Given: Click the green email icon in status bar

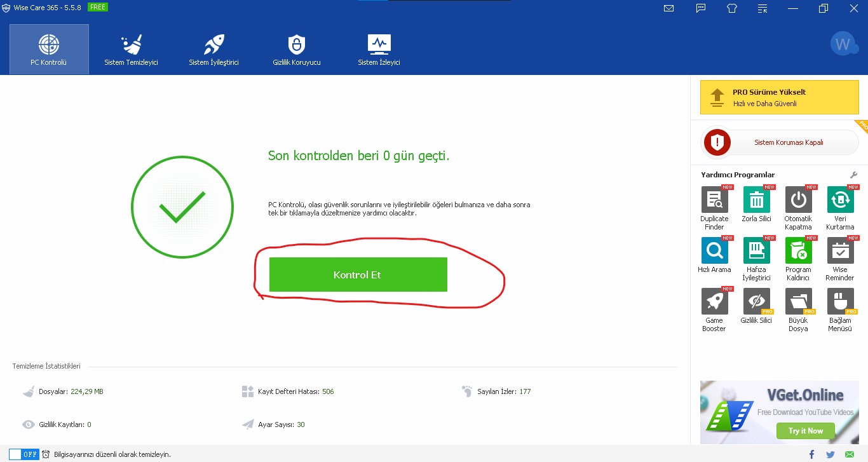Looking at the screenshot, I should (x=850, y=454).
